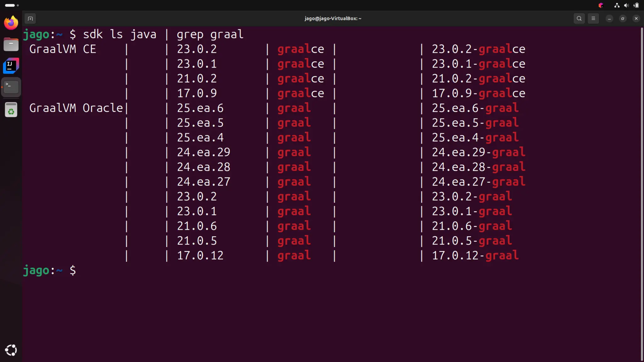
Task: Open the Trash from the dock
Action: 11,110
